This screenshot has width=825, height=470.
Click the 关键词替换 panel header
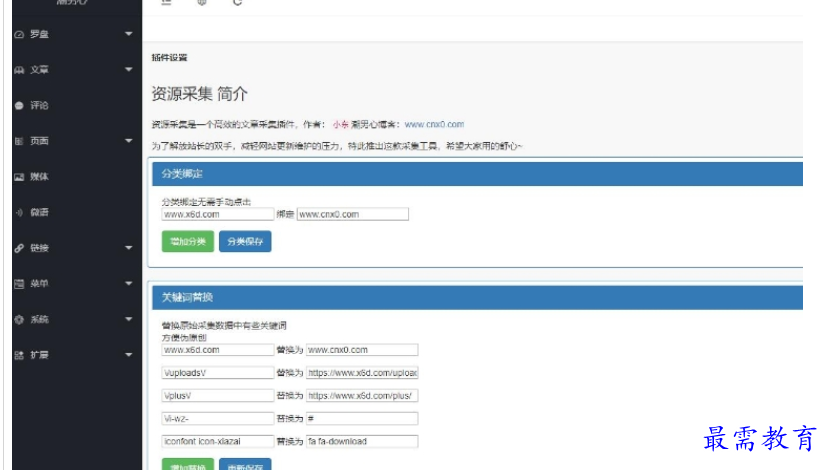click(x=477, y=297)
